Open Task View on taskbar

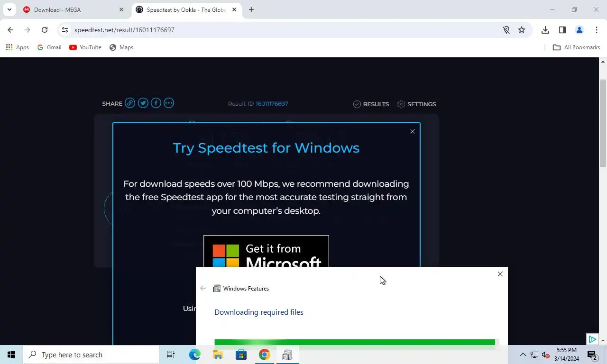(171, 355)
